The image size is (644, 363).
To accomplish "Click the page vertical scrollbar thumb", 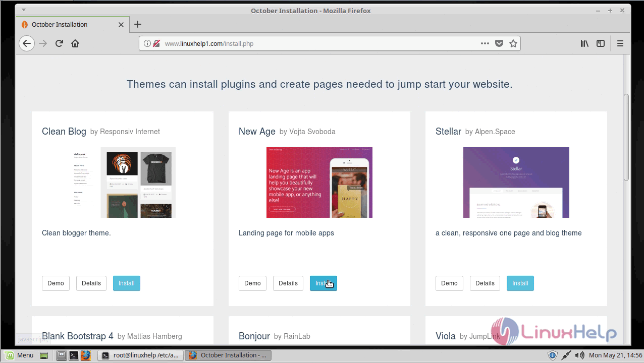I will (626, 137).
